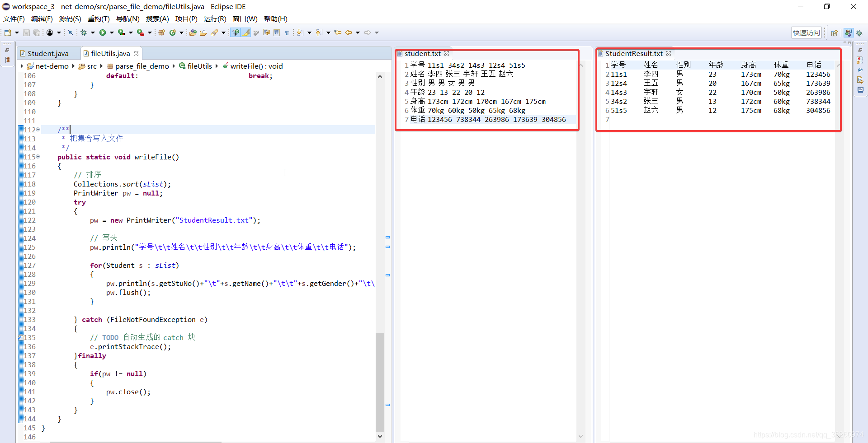868x443 pixels.
Task: Toggle Block Selection Mode icon
Action: 277,33
